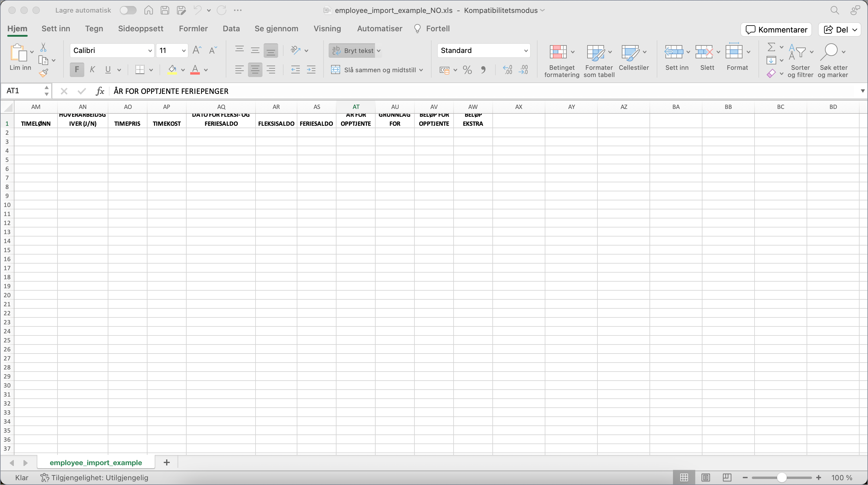
Task: Decrease font size with the smaller A icon
Action: (x=213, y=50)
